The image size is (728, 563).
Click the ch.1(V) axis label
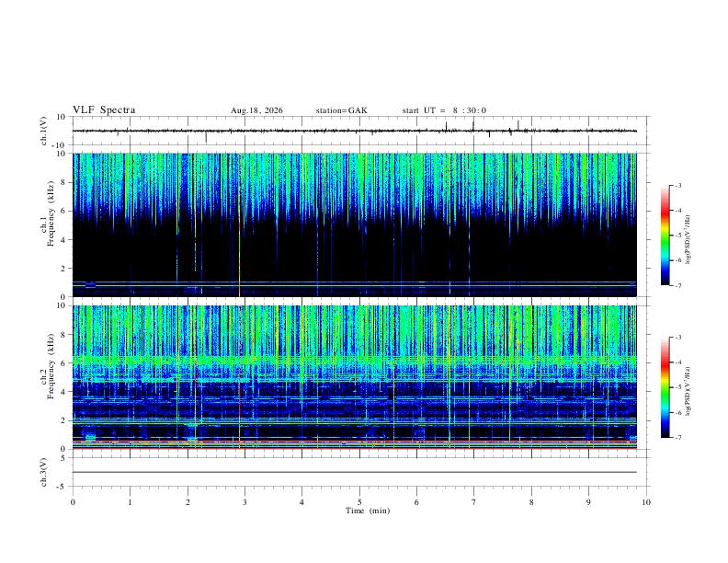pos(44,131)
